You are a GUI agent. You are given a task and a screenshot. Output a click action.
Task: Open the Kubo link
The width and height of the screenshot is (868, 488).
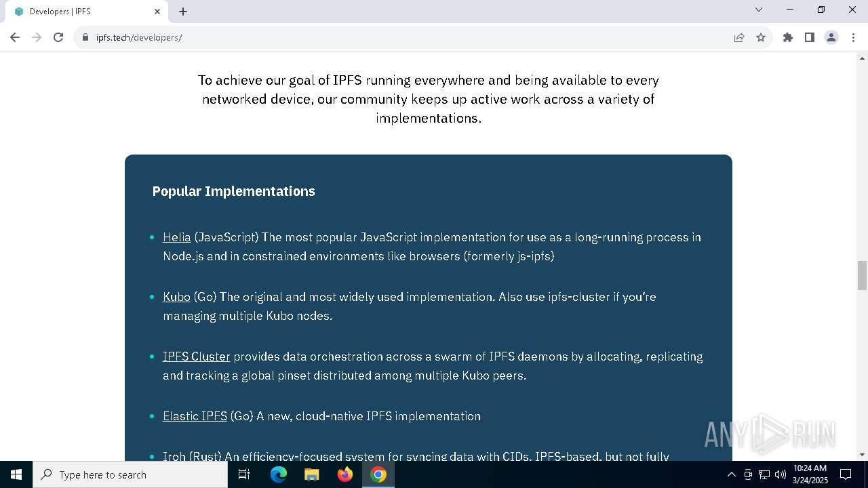(x=176, y=297)
